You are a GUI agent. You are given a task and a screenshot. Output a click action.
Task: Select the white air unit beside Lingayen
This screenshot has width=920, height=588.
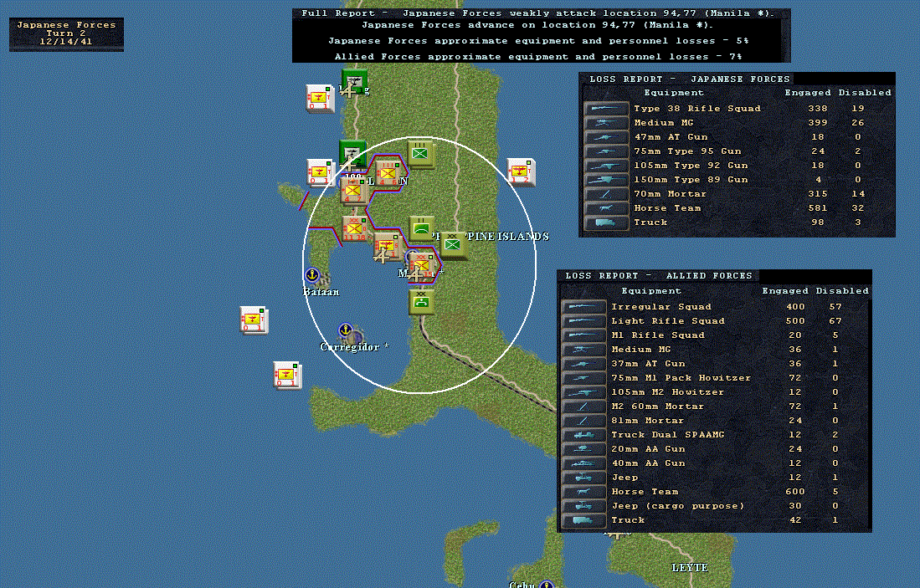(319, 97)
